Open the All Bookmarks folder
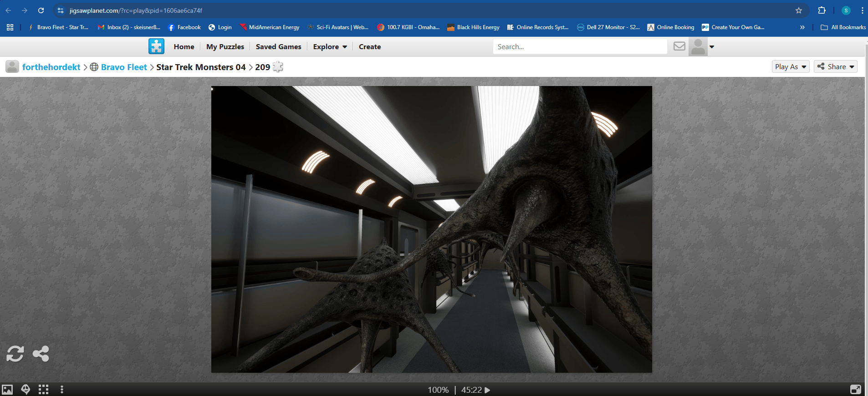Viewport: 868px width, 396px height. (x=843, y=27)
